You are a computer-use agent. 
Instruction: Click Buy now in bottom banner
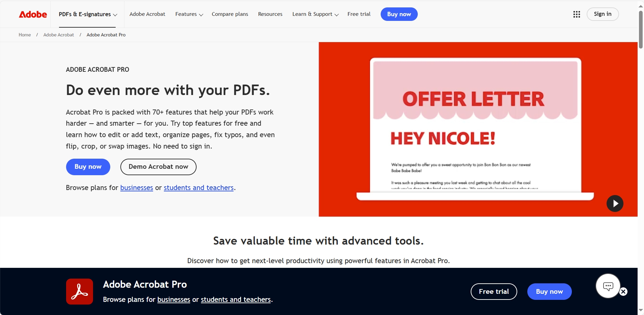point(549,291)
